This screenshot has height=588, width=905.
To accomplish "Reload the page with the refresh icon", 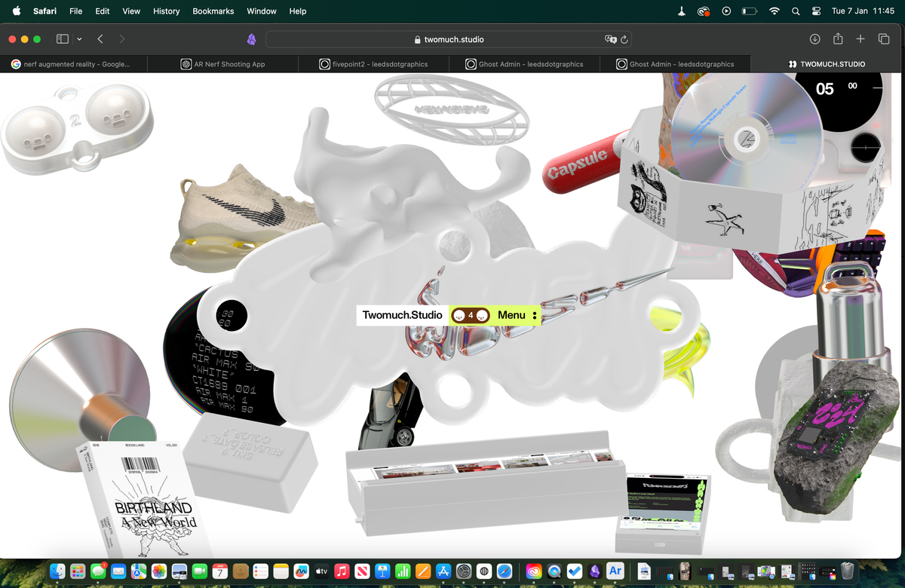I will pyautogui.click(x=624, y=39).
